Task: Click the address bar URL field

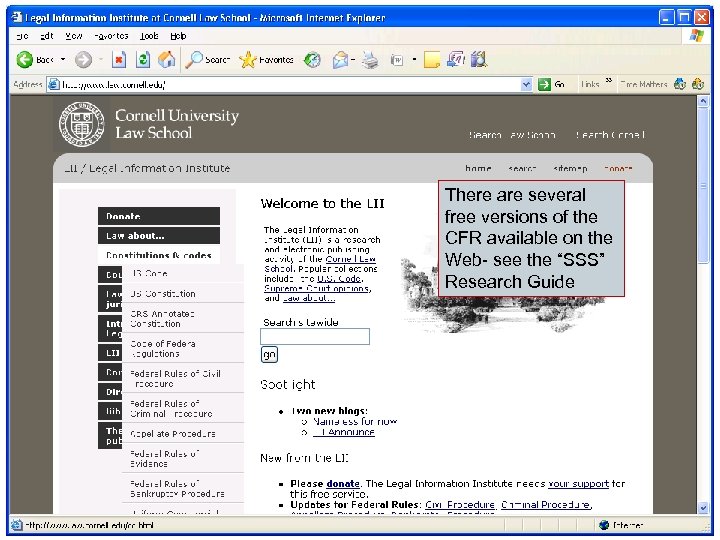Action: [289, 84]
